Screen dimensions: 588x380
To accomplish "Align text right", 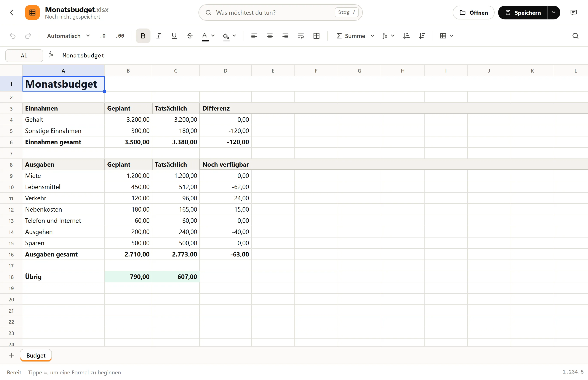I will point(285,36).
